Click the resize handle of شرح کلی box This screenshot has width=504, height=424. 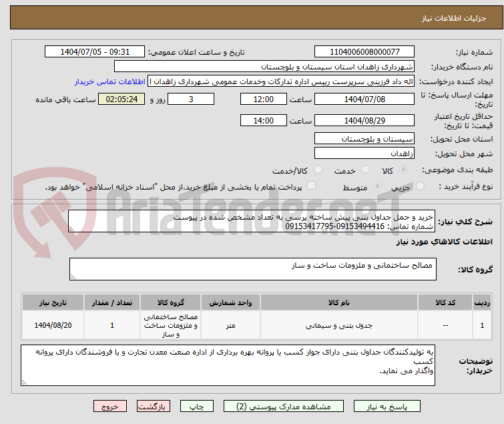click(x=71, y=228)
